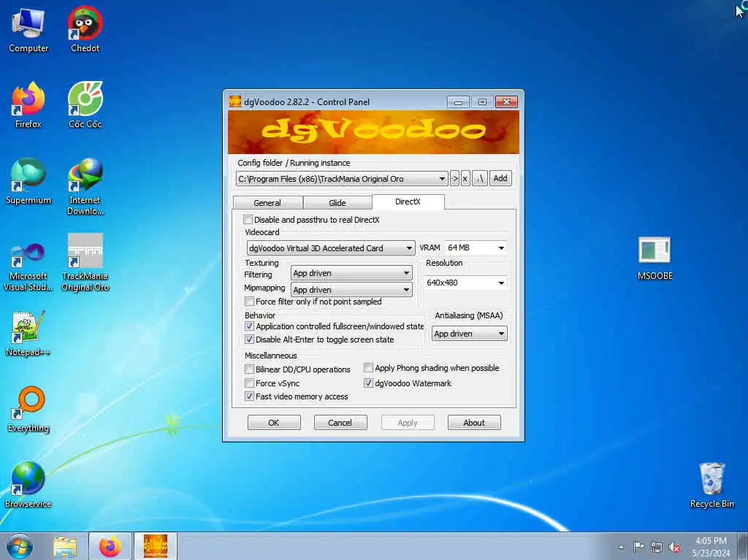748x560 pixels.
Task: Open the Windows Start menu orb
Action: tap(20, 547)
